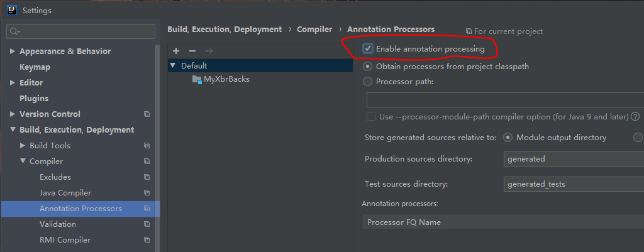Image resolution: width=644 pixels, height=252 pixels.
Task: Click the remove profile minus icon
Action: tap(192, 51)
